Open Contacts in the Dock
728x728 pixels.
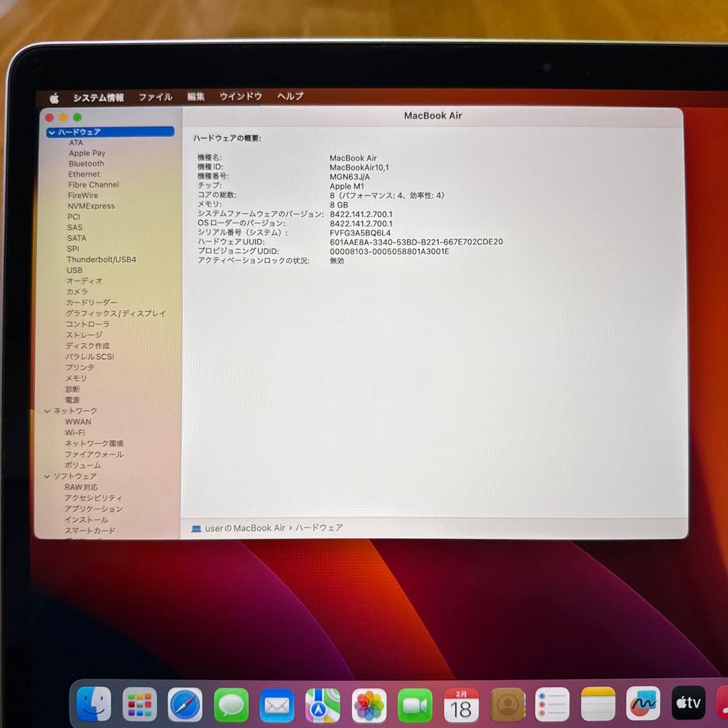[507, 705]
